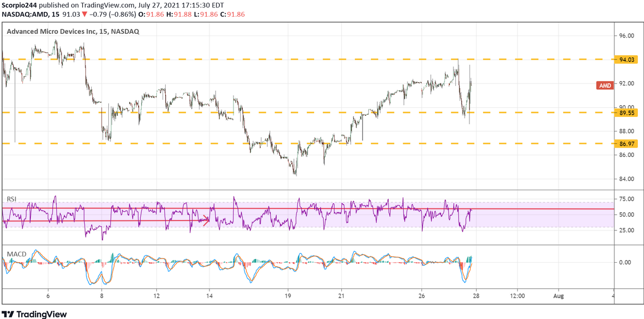Click the 19 date axis label
Image resolution: width=644 pixels, height=319 pixels.
[287, 296]
